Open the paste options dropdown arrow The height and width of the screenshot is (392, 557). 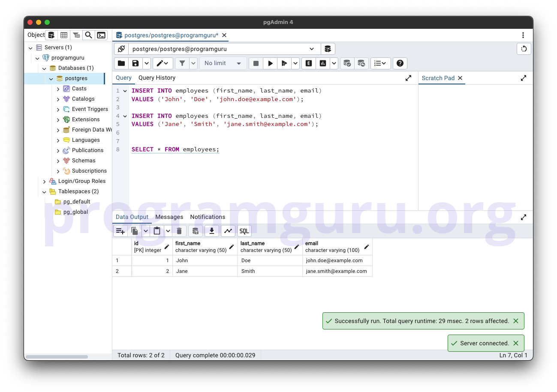click(168, 231)
